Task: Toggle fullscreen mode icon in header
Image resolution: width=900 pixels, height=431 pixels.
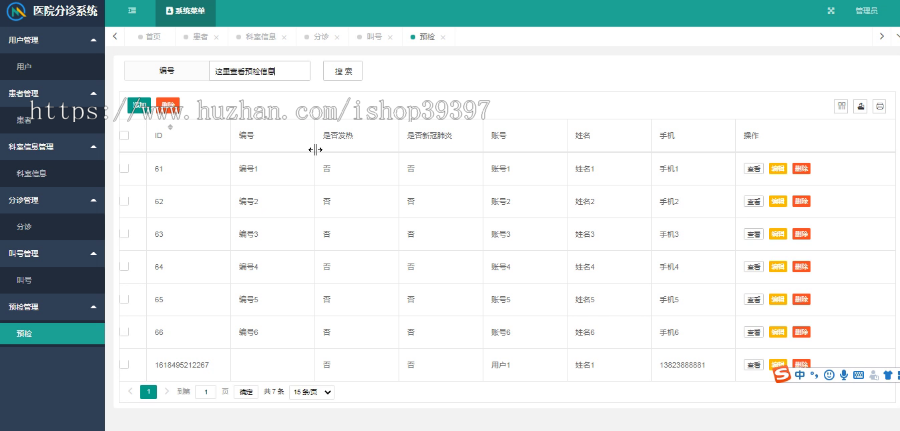Action: pyautogui.click(x=831, y=11)
